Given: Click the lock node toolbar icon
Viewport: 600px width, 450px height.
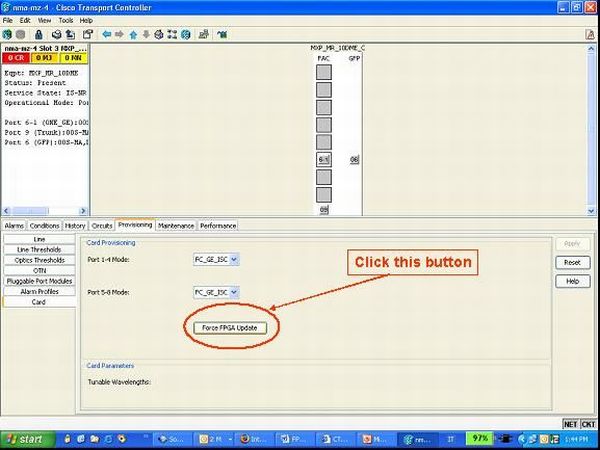Looking at the screenshot, I should [38, 35].
